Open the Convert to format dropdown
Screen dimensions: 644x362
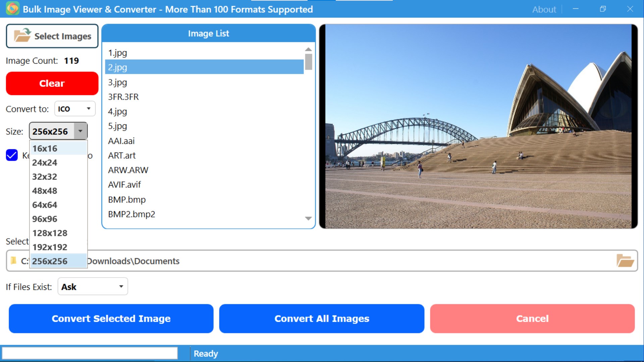click(x=75, y=109)
